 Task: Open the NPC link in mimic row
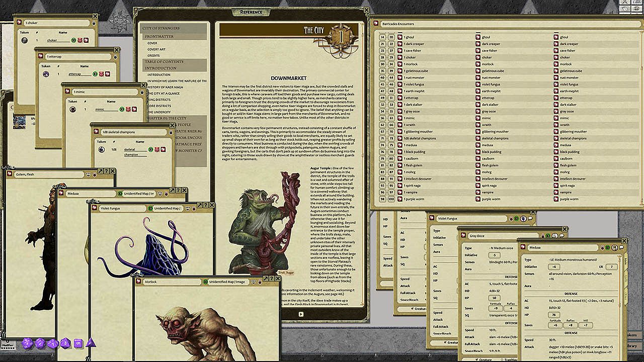[134, 109]
